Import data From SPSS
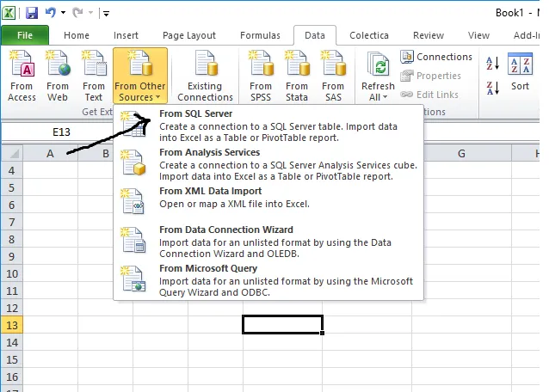 coord(261,76)
